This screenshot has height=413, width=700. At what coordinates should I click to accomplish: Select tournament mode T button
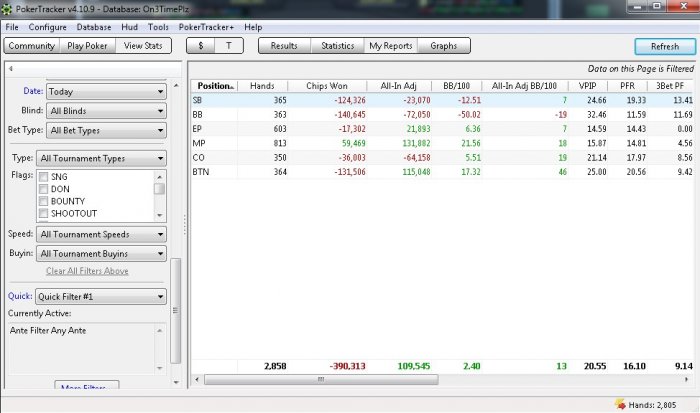[x=229, y=46]
